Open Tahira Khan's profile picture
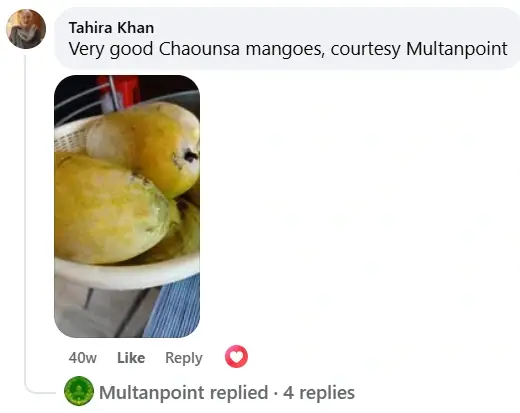 [26, 29]
